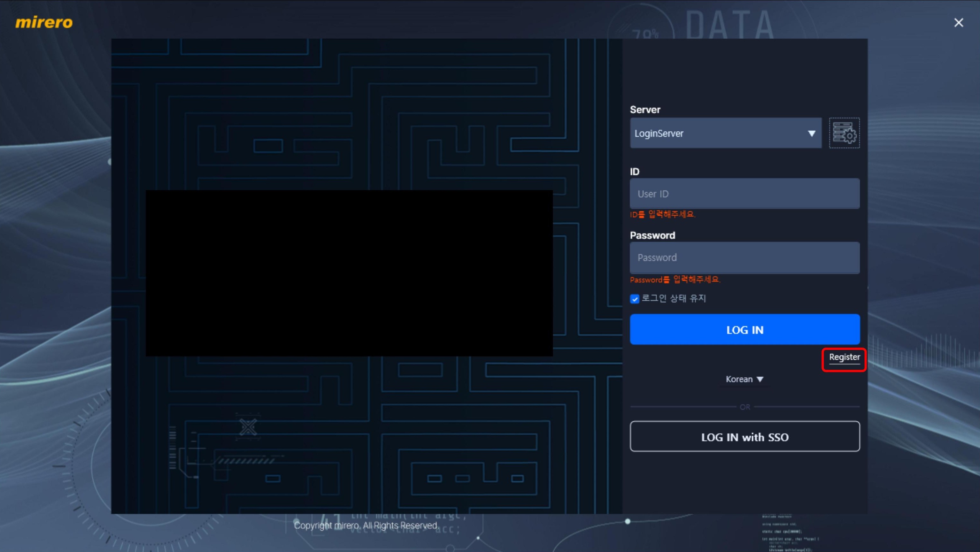The width and height of the screenshot is (980, 552).
Task: Click the mirero logo
Action: (44, 22)
